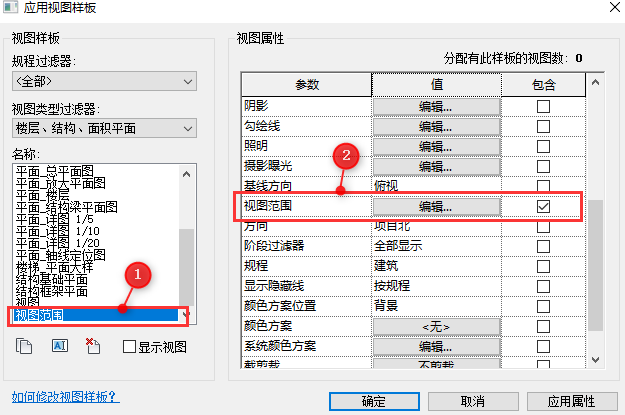Click the <无> button for 颜色方案

[x=436, y=327]
